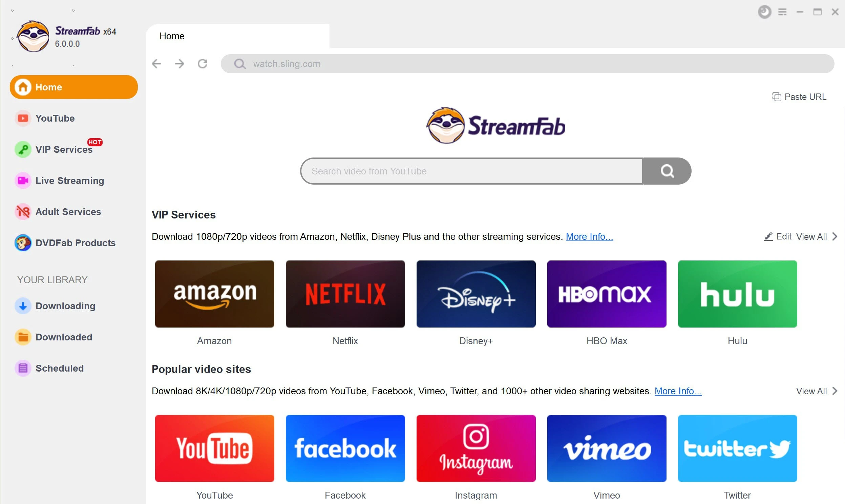Maximize the StreamFab window
The width and height of the screenshot is (845, 504).
(818, 12)
